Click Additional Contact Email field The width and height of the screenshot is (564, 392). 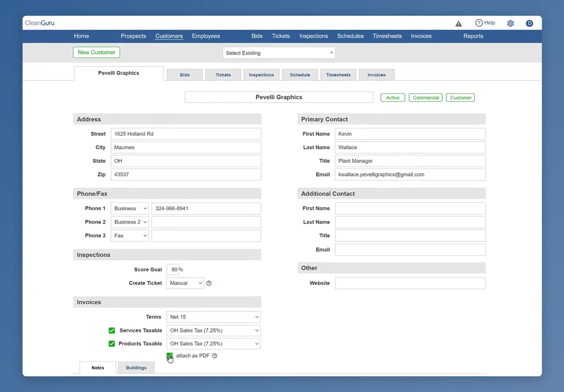410,250
